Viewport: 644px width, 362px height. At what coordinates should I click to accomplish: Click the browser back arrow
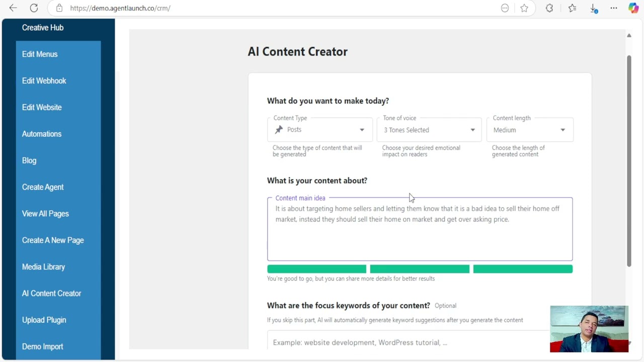coord(13,8)
